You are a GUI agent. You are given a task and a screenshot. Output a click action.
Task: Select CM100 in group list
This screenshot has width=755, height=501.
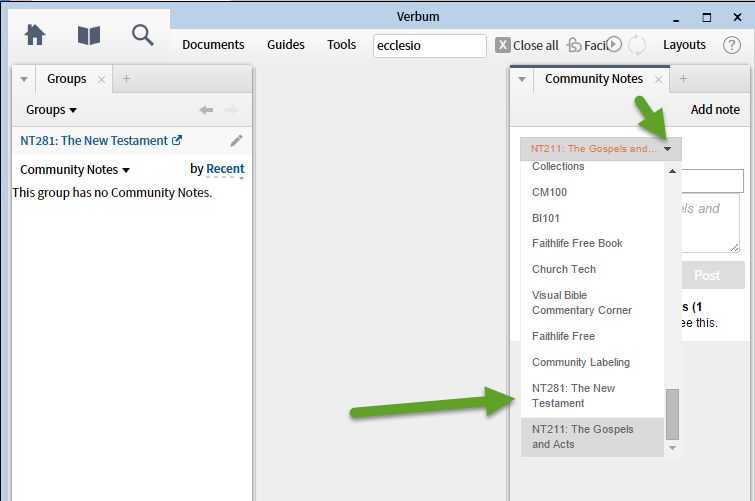coord(592,192)
